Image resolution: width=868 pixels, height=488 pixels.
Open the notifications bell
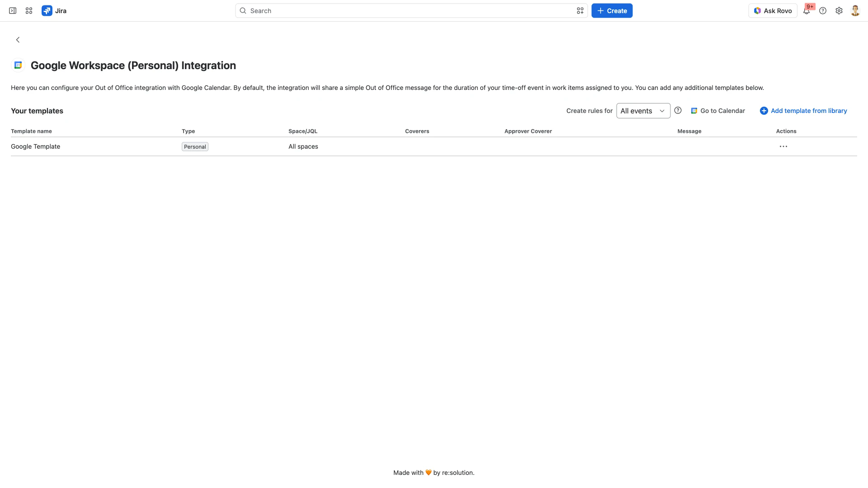point(807,11)
